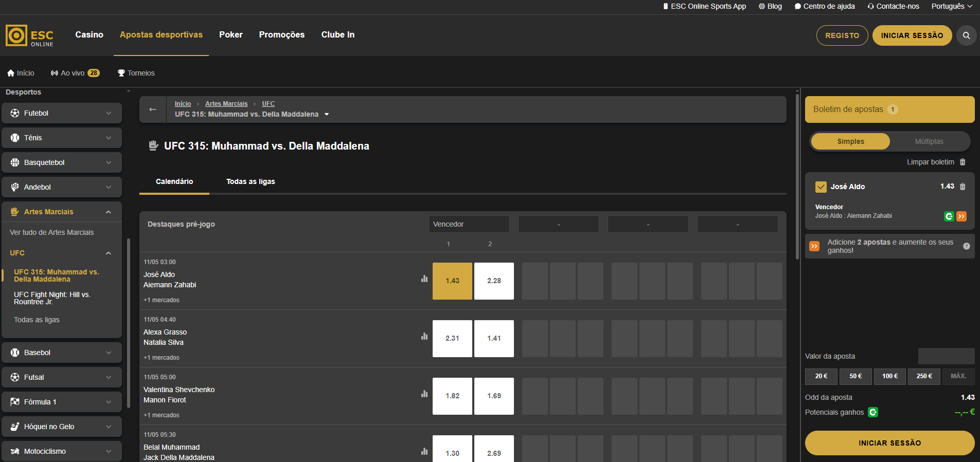Switch to the Todas as ligas tab
Screen dimensions: 980x462
point(251,181)
